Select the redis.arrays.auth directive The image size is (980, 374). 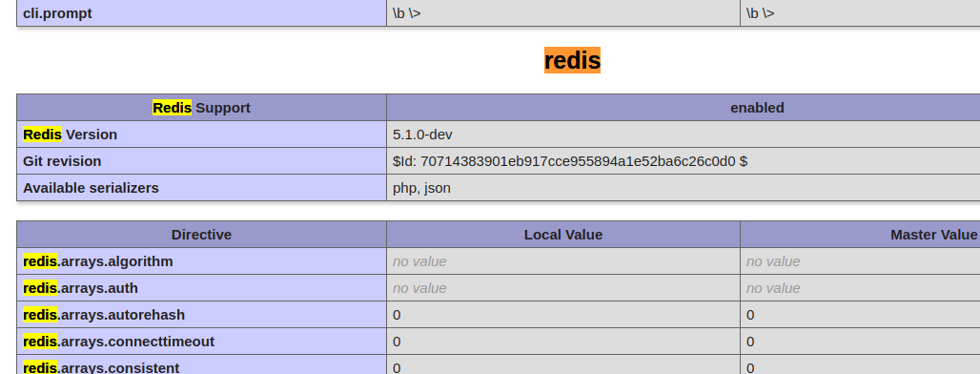click(202, 288)
